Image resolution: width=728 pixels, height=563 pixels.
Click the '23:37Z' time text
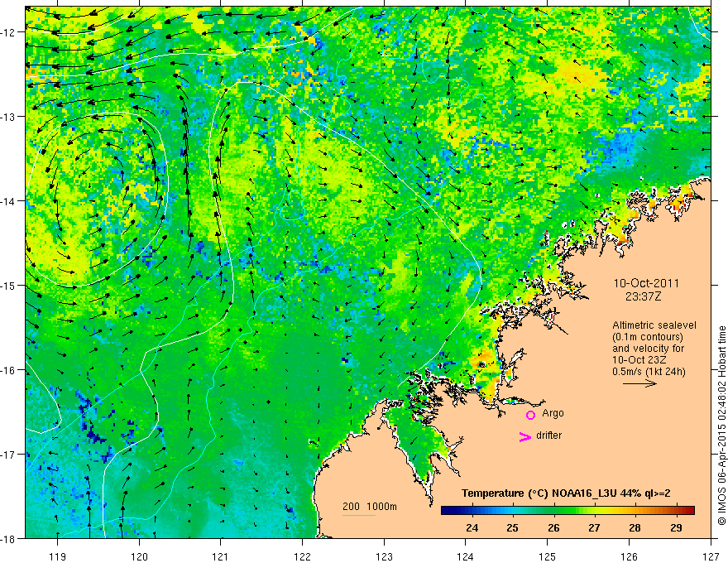click(x=643, y=296)
